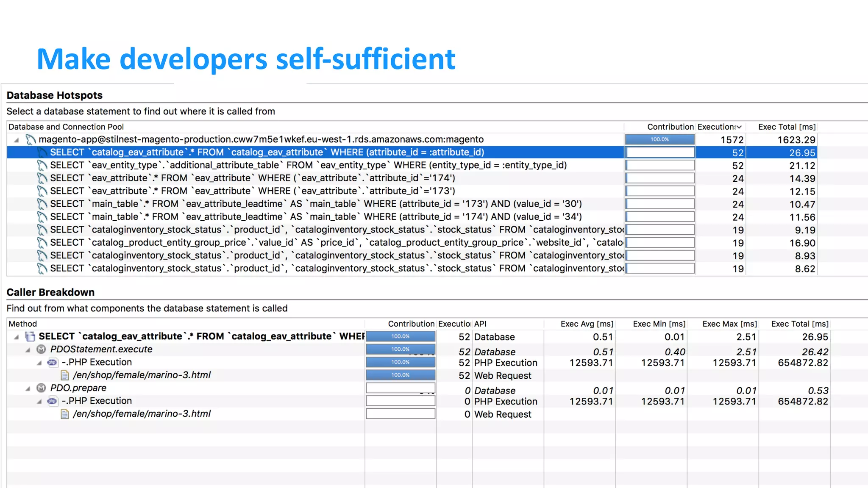868x488 pixels.
Task: Click the 16.90 exec total value
Action: (802, 243)
